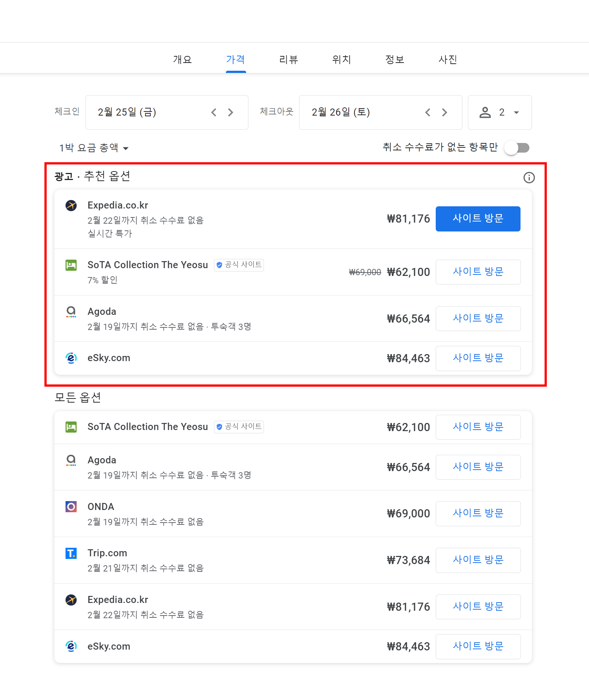Click the guest person icon
589x700 pixels.
(x=485, y=112)
